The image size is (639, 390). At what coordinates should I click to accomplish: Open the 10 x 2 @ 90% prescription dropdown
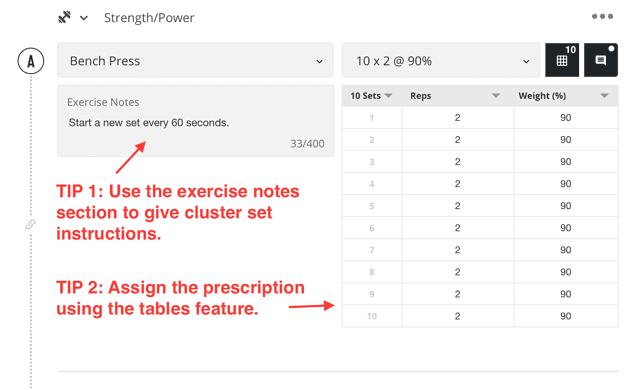[441, 60]
